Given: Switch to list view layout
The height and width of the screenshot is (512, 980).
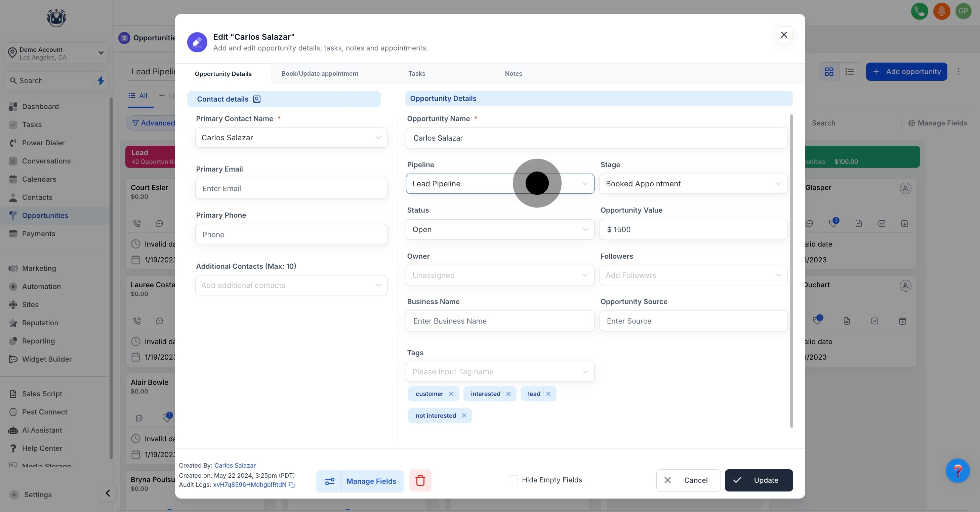Looking at the screenshot, I should pyautogui.click(x=850, y=72).
